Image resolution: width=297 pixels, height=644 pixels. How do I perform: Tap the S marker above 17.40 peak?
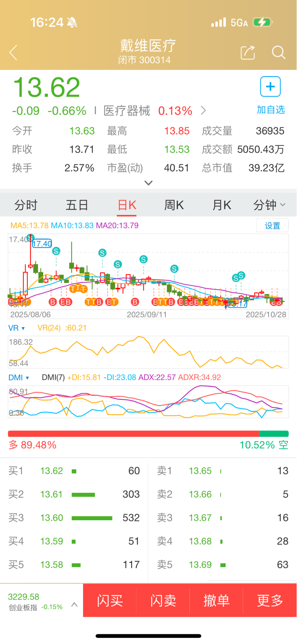pyautogui.click(x=31, y=237)
